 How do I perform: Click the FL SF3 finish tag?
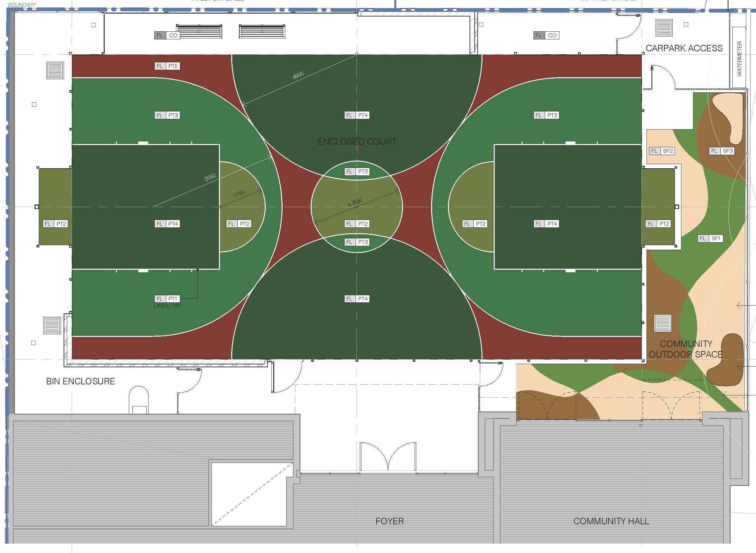pos(722,151)
